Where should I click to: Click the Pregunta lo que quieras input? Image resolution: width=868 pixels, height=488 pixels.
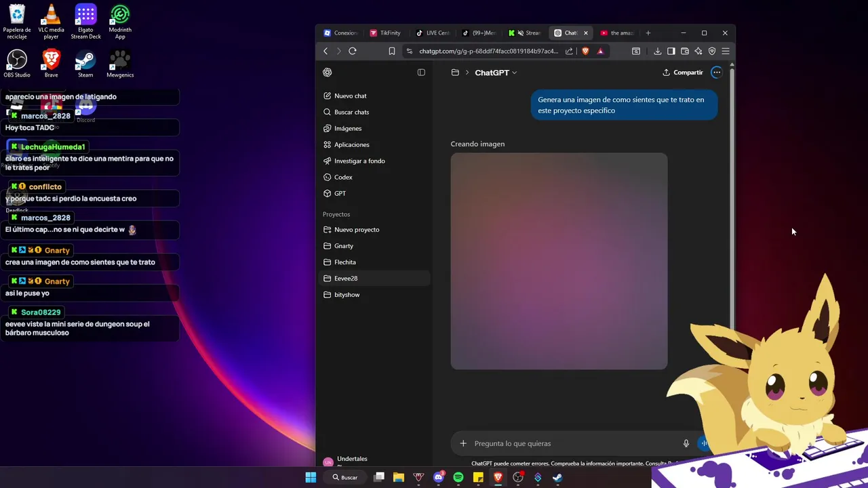tap(575, 443)
